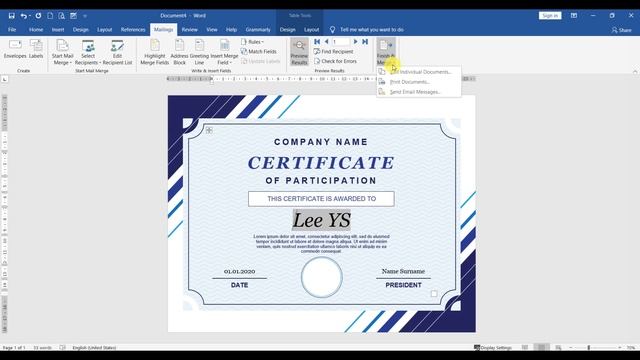Open the View tab
Screen dimensions: 640x360
[x=211, y=29]
